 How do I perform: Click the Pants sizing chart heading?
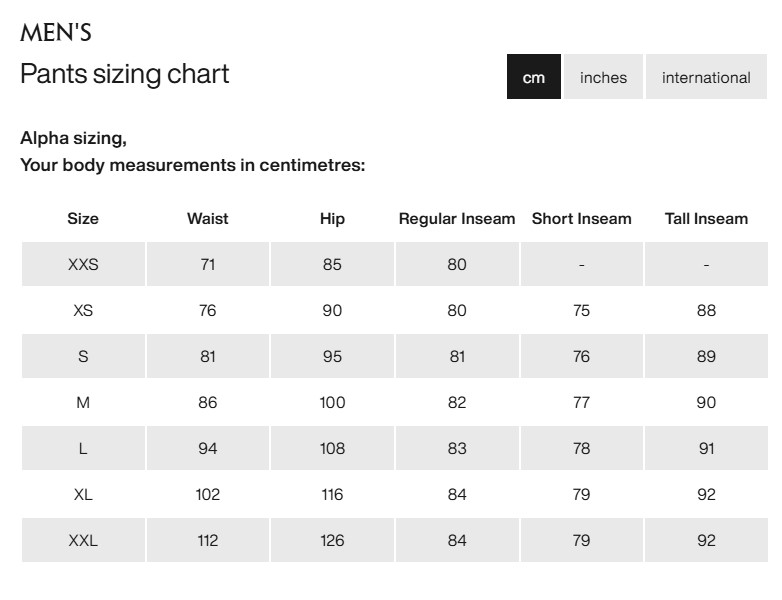click(125, 74)
